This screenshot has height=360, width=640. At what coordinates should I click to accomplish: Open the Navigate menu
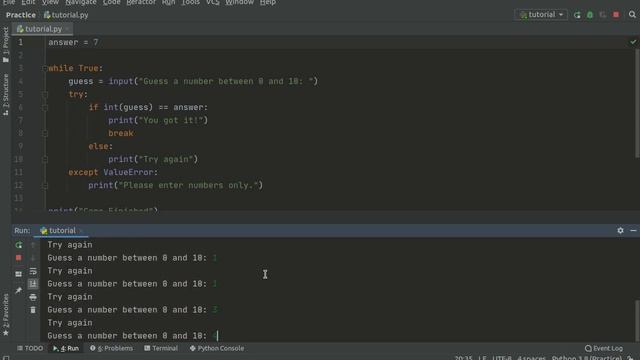tap(81, 2)
